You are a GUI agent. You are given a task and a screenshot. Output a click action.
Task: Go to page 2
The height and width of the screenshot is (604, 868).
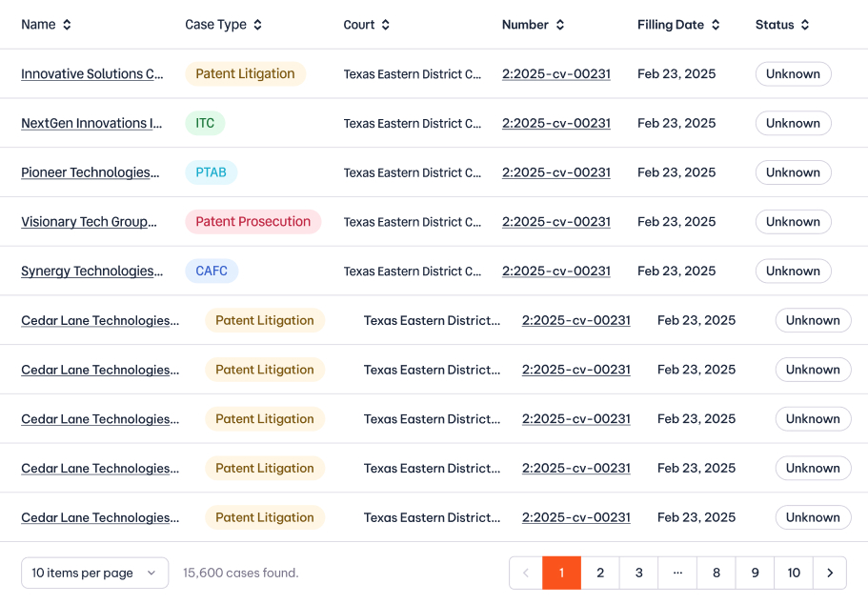pyautogui.click(x=600, y=573)
